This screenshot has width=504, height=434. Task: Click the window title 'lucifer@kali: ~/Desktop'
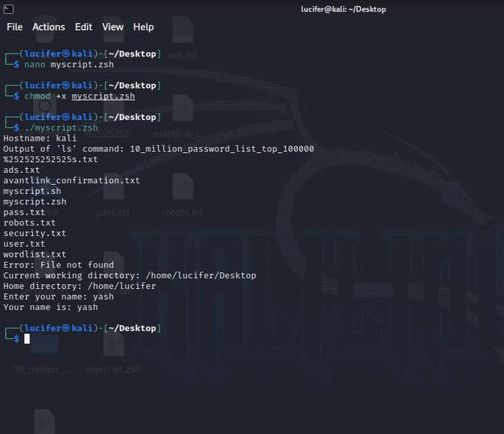pyautogui.click(x=344, y=9)
